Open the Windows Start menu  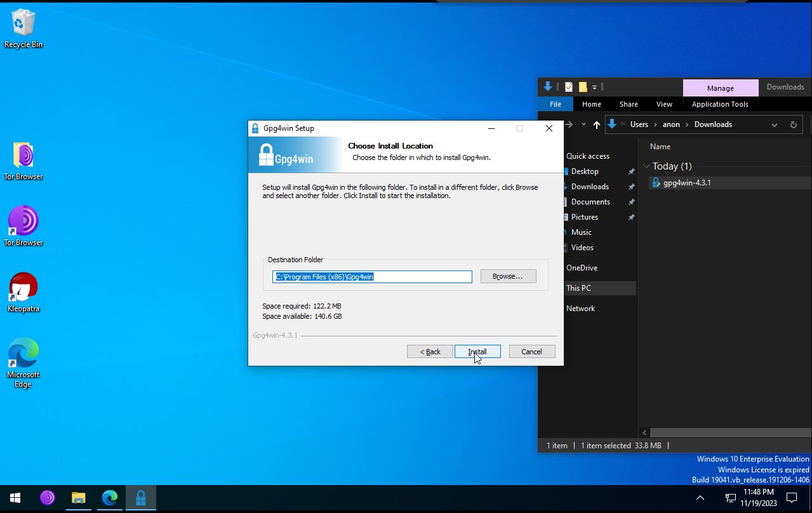click(16, 498)
